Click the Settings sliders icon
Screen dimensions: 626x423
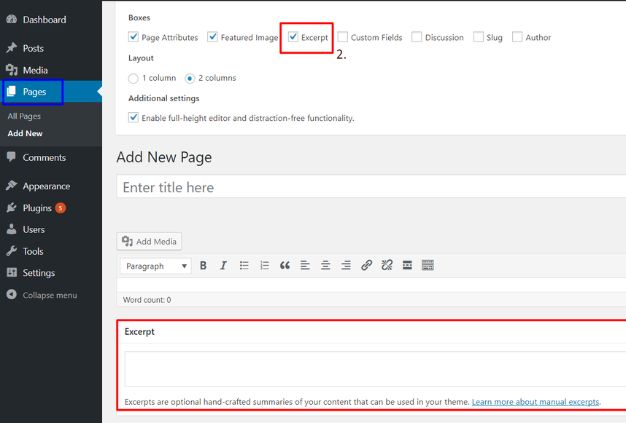[x=12, y=273]
